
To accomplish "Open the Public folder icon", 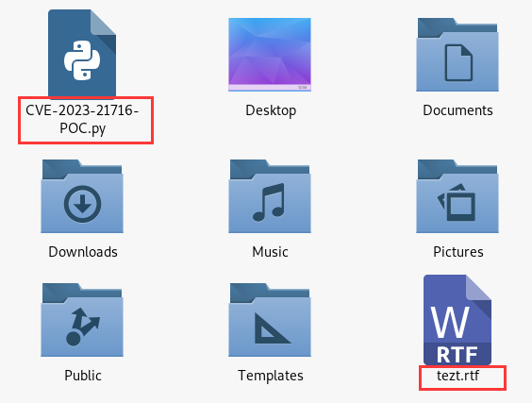I will [82, 320].
